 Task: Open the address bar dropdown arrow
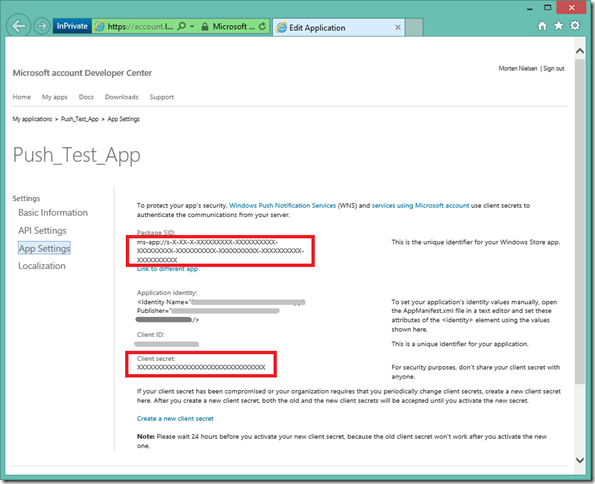tap(192, 26)
